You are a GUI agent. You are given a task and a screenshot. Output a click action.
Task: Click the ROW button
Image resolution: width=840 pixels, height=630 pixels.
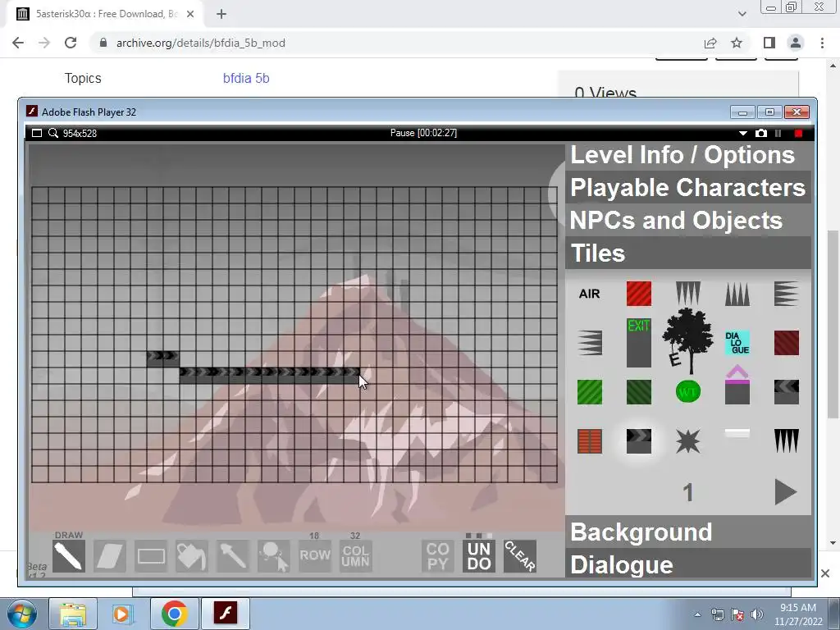(315, 556)
